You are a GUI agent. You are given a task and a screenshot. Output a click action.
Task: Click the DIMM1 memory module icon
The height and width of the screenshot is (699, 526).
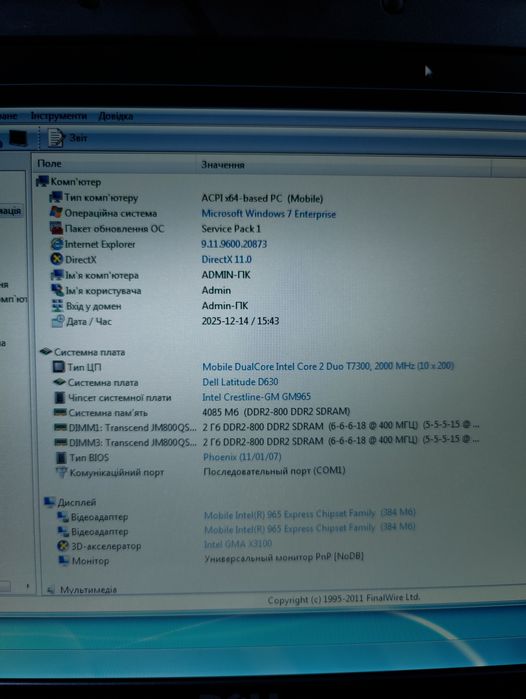pyautogui.click(x=61, y=428)
